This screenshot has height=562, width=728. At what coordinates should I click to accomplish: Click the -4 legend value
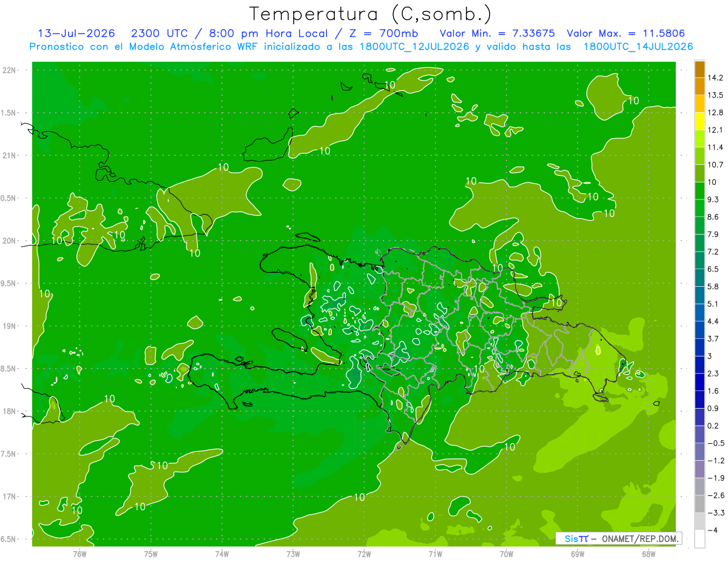pos(713,530)
